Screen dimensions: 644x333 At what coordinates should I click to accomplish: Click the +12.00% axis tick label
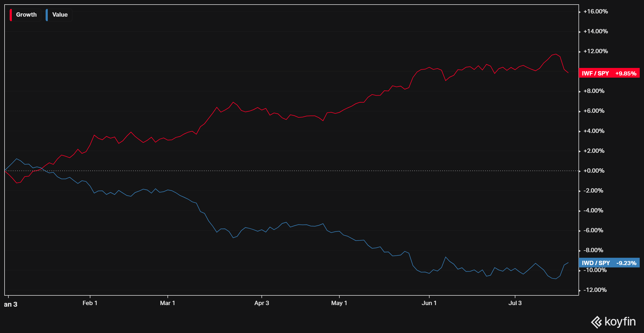(x=595, y=51)
